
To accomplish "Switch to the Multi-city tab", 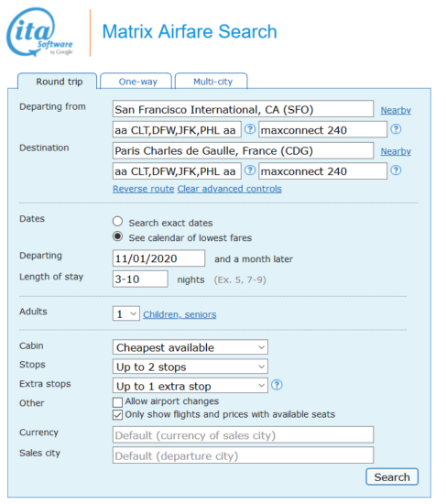I will pos(212,82).
